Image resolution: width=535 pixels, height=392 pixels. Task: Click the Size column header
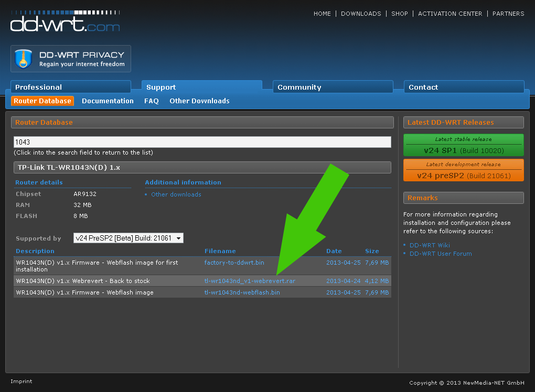(372, 251)
